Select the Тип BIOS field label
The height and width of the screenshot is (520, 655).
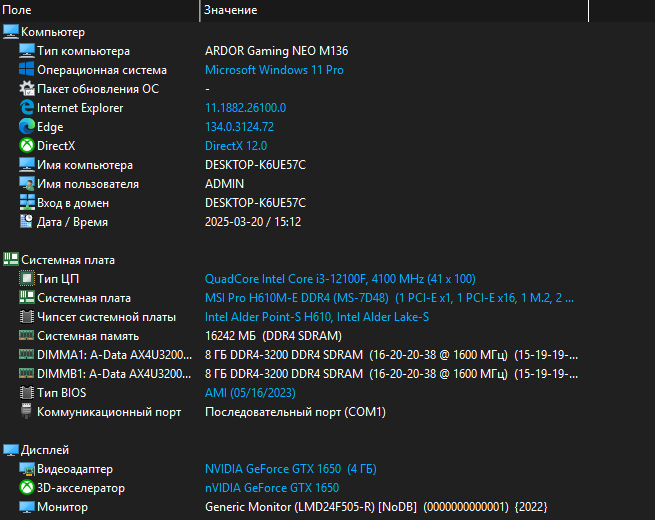tap(62, 393)
